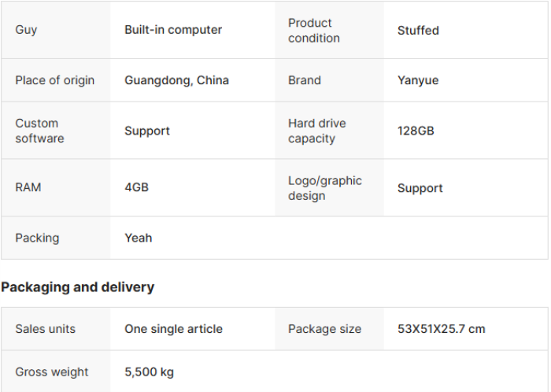Select the '53X51X25.7 cm' size value
The width and height of the screenshot is (551, 392).
441,329
